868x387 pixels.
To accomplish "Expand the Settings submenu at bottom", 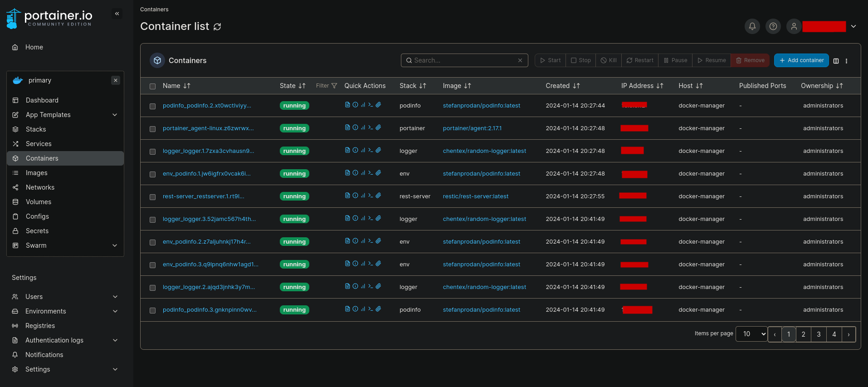I will (x=115, y=369).
